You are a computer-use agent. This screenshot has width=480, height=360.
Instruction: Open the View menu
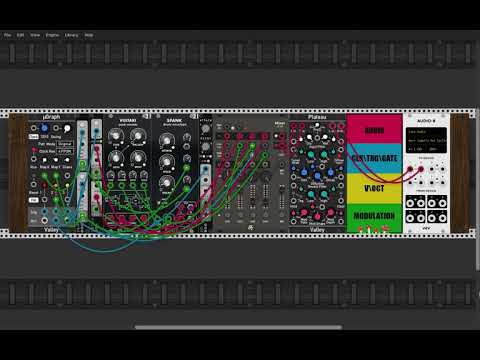35,35
